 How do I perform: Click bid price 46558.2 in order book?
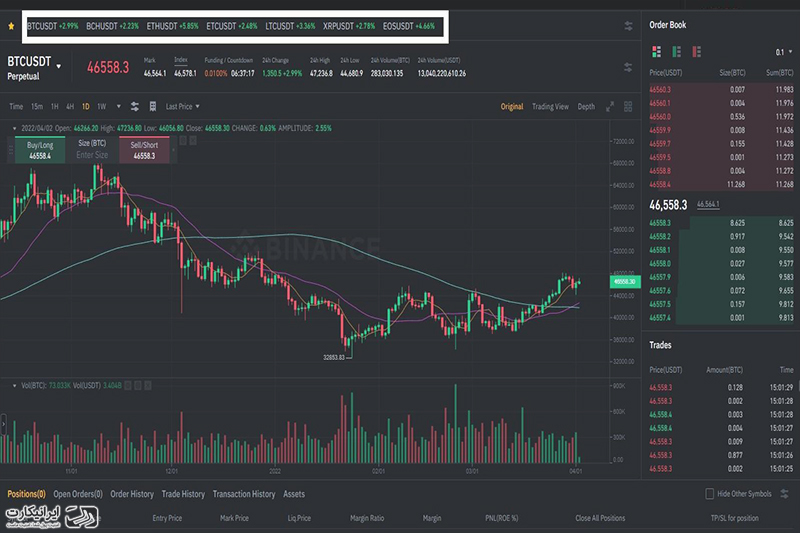tap(660, 236)
